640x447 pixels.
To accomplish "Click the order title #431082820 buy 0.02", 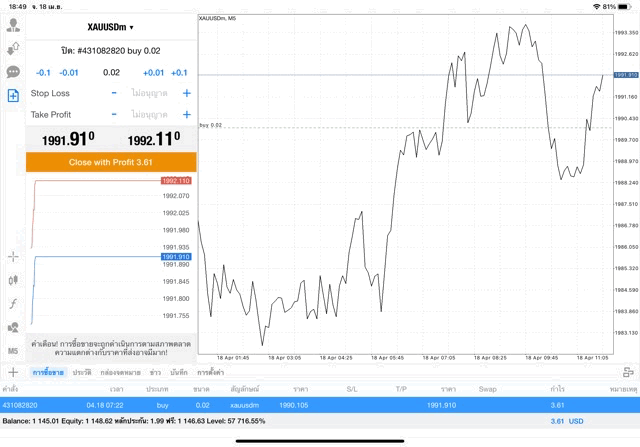I will click(x=111, y=51).
